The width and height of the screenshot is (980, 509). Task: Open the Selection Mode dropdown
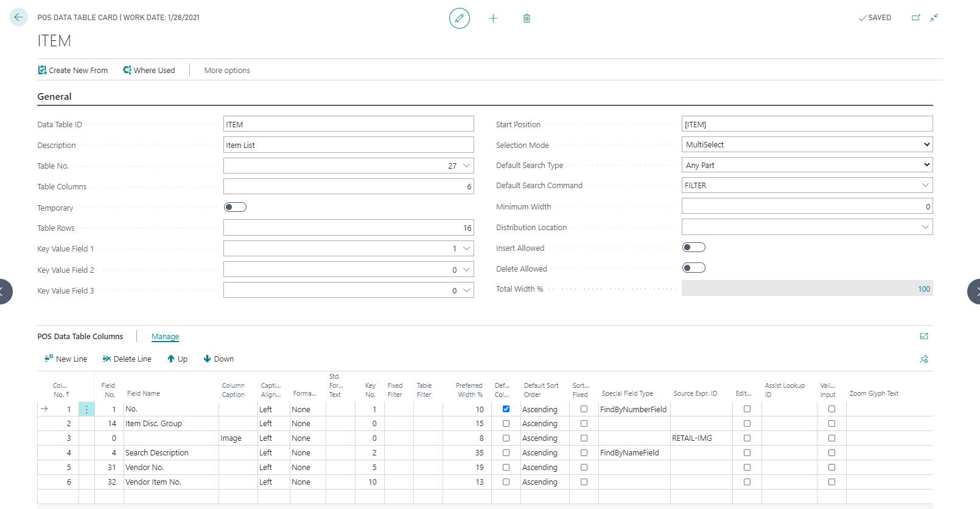807,145
